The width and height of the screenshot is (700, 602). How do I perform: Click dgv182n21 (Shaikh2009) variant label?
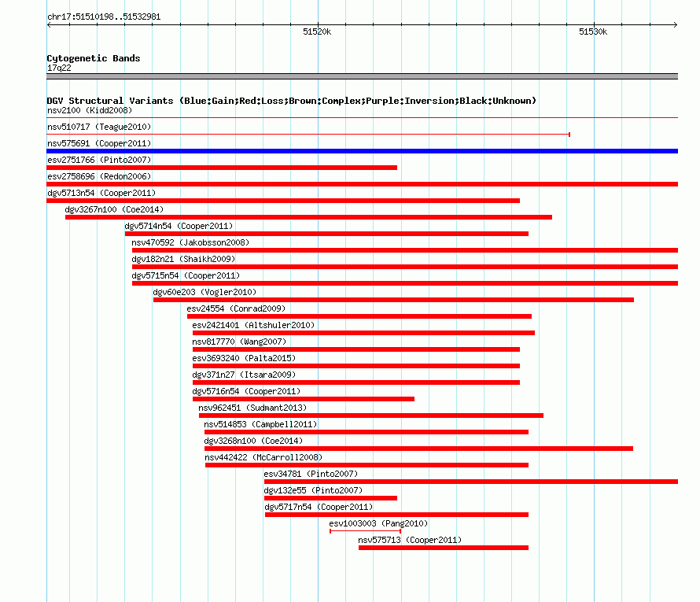click(x=183, y=259)
